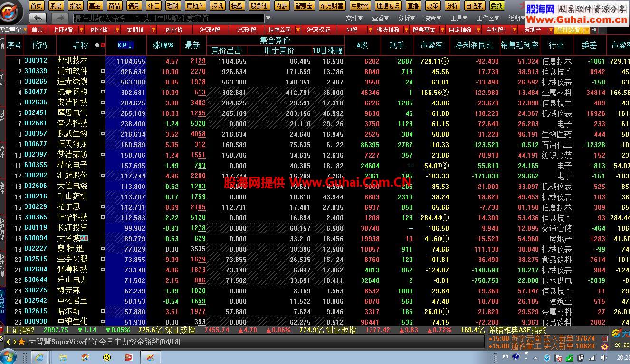Open the 委托 toolbar button
This screenshot has width=630, height=364.
496,6
